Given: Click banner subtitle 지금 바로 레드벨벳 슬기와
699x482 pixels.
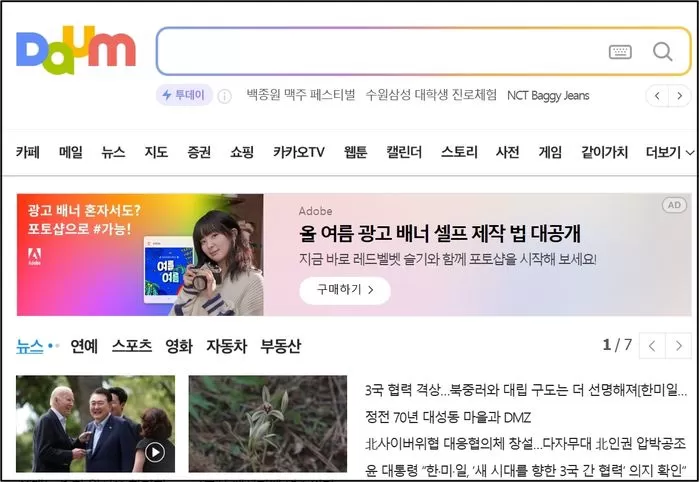Looking at the screenshot, I should click(448, 260).
